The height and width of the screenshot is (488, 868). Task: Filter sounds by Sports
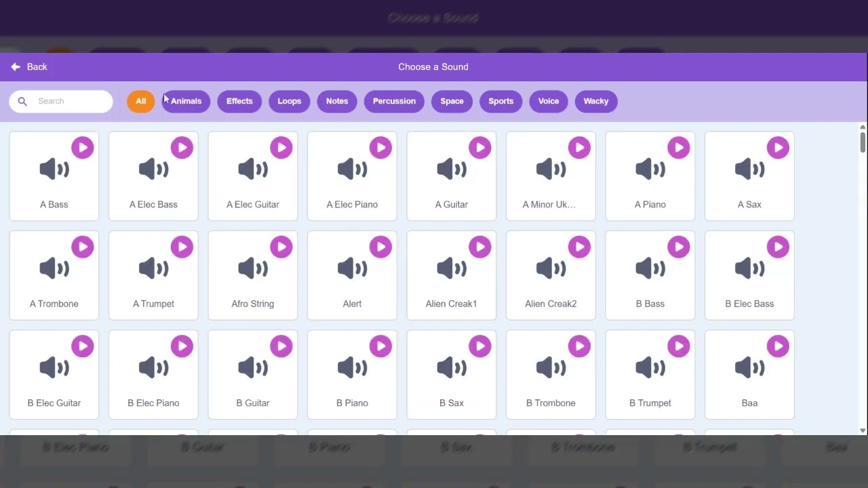click(x=501, y=101)
